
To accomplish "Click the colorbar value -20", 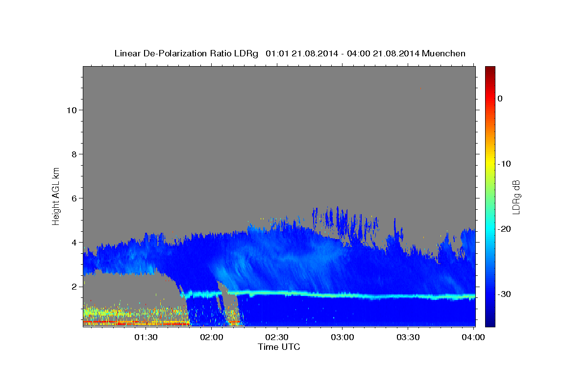I will coord(505,229).
